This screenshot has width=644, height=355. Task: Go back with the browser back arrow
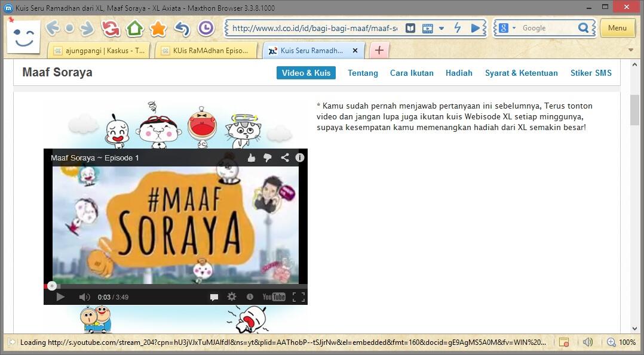53,28
